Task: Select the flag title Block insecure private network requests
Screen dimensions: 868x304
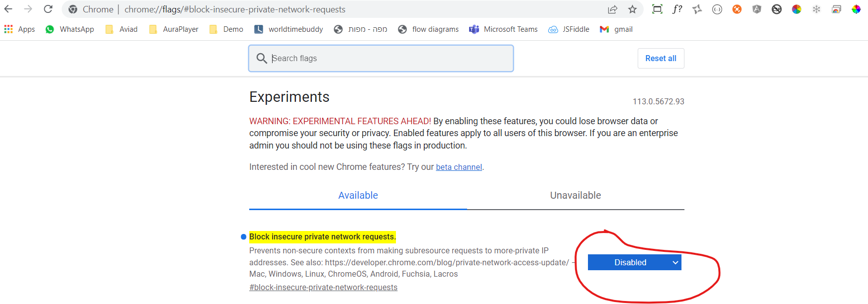Action: pos(322,237)
